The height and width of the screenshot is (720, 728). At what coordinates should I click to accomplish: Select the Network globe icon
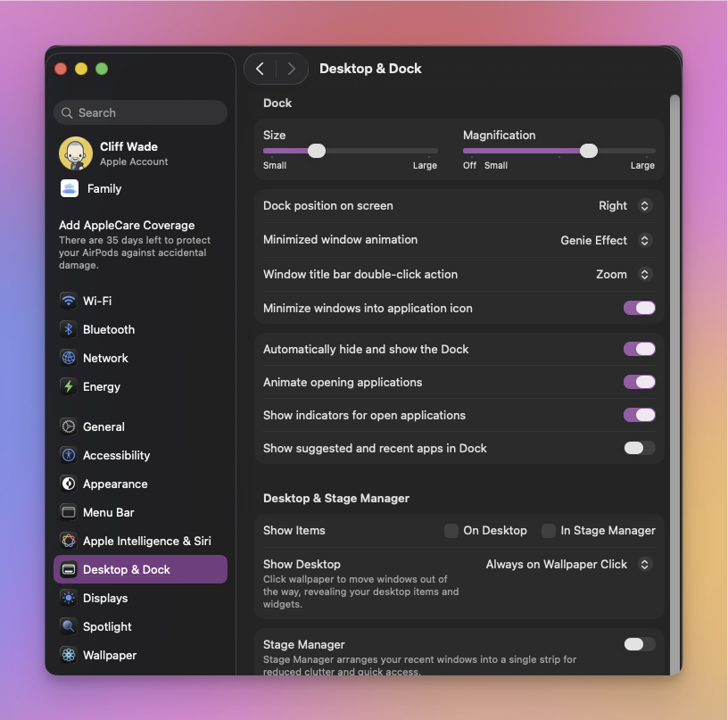pos(68,358)
